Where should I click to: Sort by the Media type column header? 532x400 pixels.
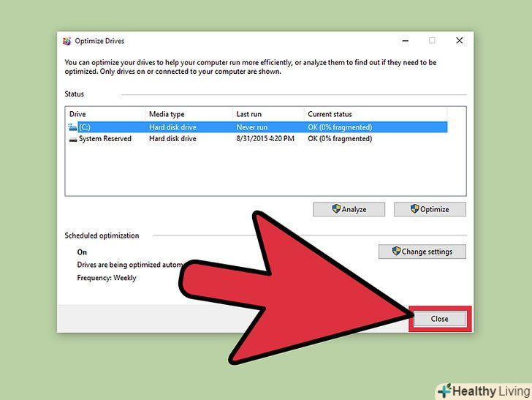tap(189, 114)
